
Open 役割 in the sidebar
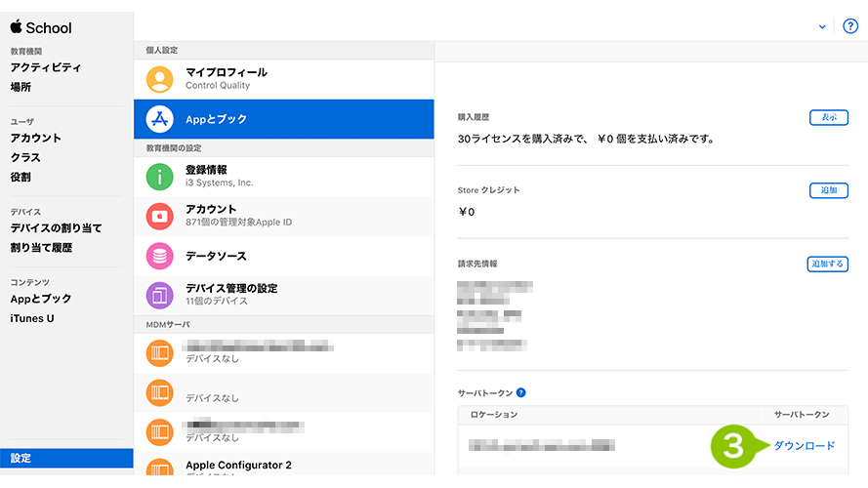tap(21, 177)
